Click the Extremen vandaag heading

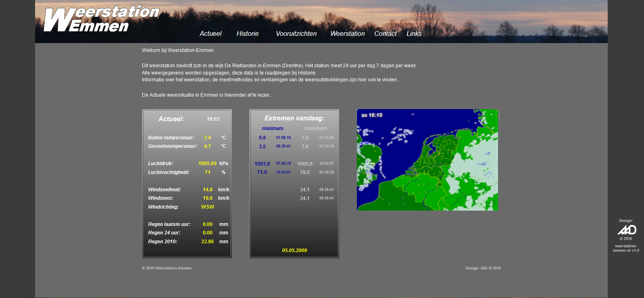tap(294, 118)
